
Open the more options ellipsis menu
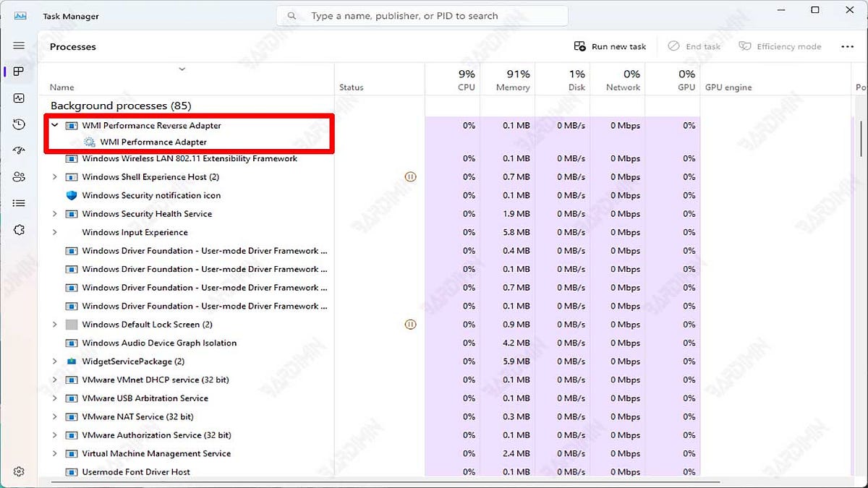point(847,46)
